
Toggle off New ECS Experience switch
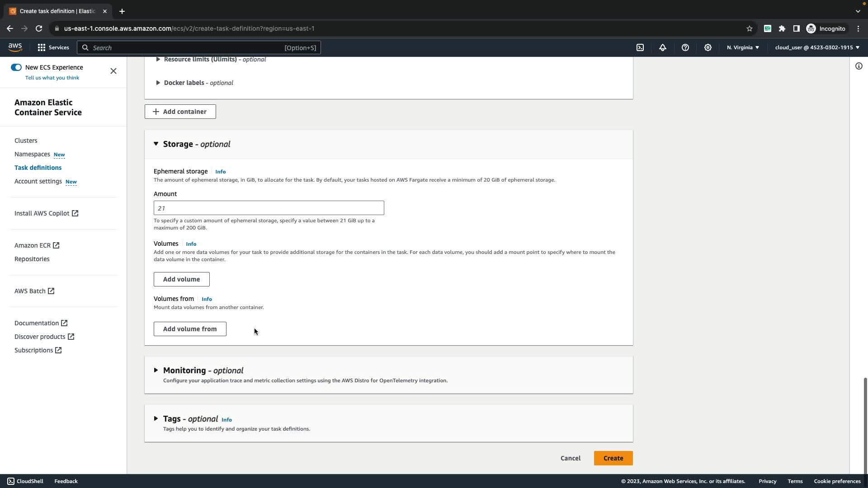coord(16,67)
